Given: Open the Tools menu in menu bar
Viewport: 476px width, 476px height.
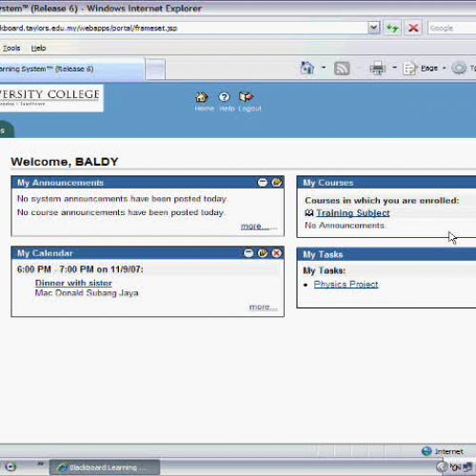Looking at the screenshot, I should tap(11, 48).
